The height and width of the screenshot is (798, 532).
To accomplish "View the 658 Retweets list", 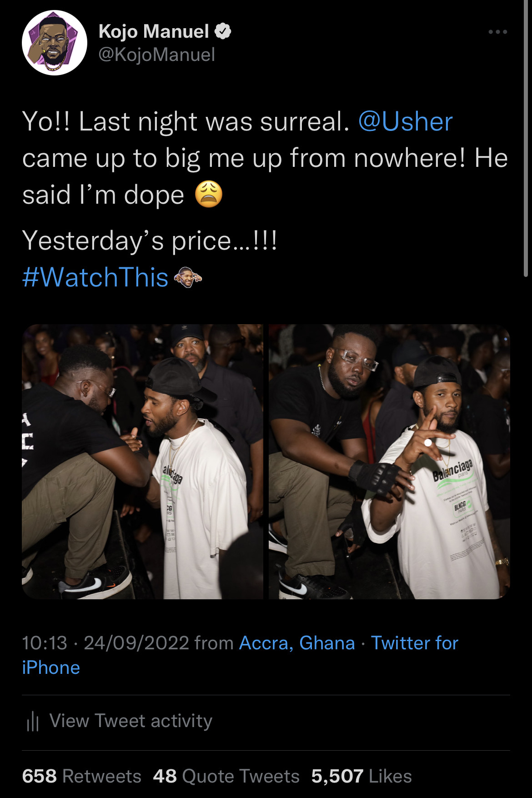I will tap(82, 776).
